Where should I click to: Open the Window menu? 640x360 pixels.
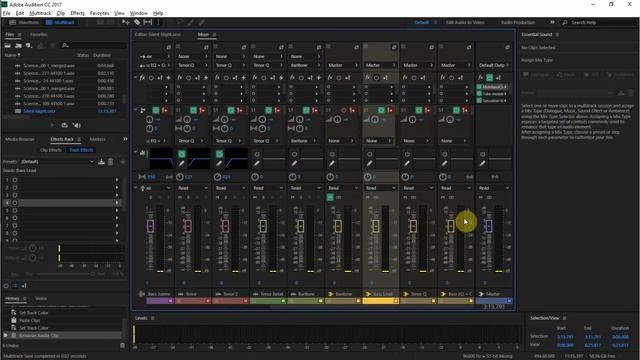point(139,13)
